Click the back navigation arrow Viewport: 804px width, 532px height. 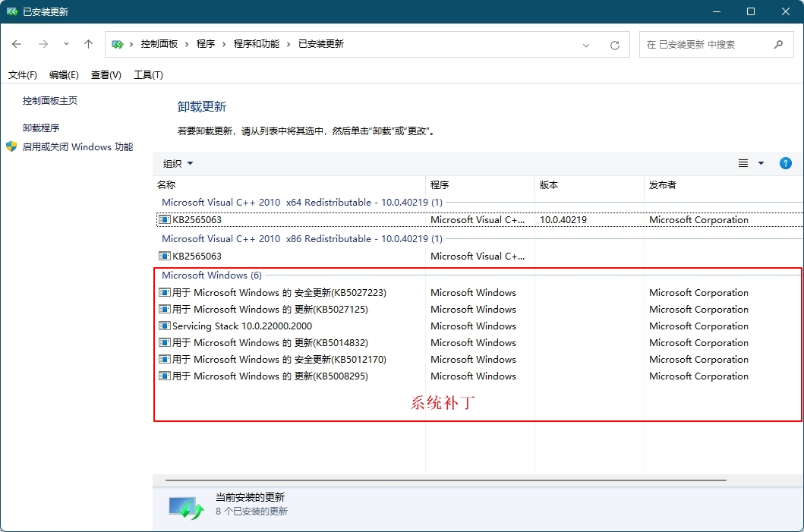tap(17, 44)
